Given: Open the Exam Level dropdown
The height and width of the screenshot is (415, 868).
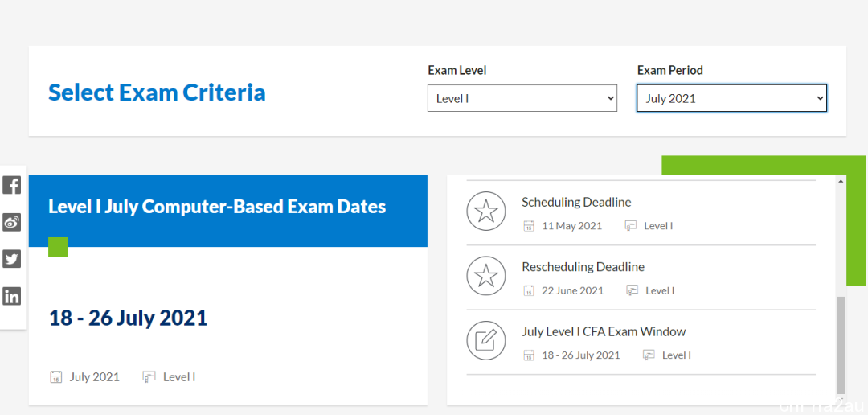Looking at the screenshot, I should coord(522,98).
